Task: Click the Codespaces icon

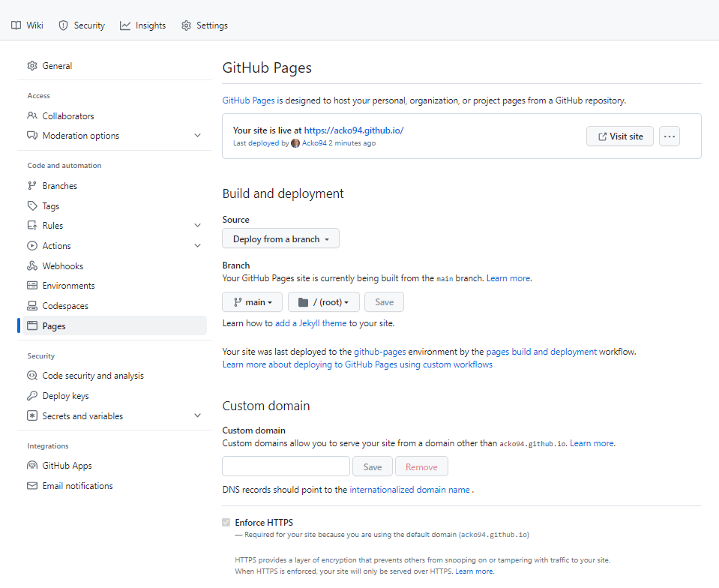Action: click(32, 305)
